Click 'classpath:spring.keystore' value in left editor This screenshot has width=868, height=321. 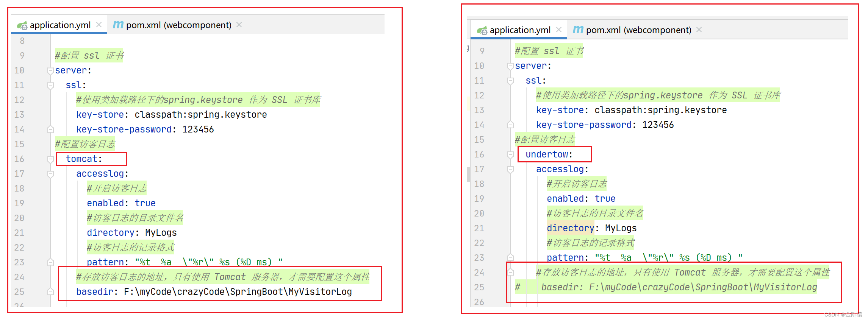[x=201, y=115]
